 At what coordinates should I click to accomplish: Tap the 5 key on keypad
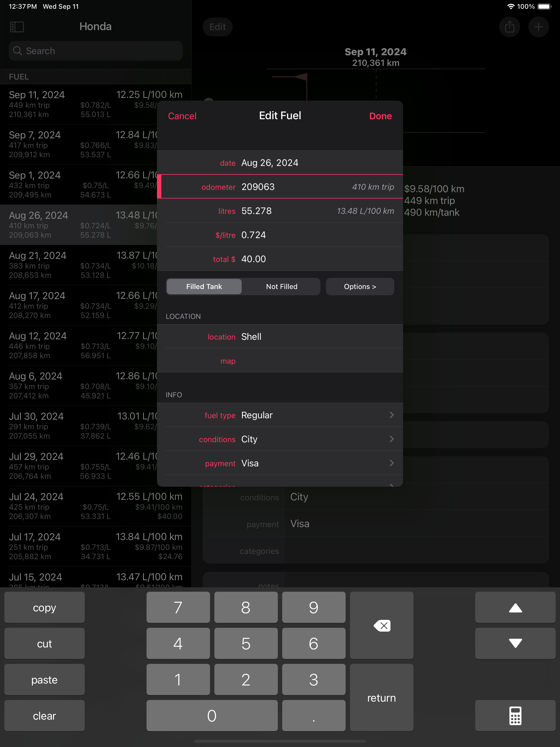click(246, 643)
